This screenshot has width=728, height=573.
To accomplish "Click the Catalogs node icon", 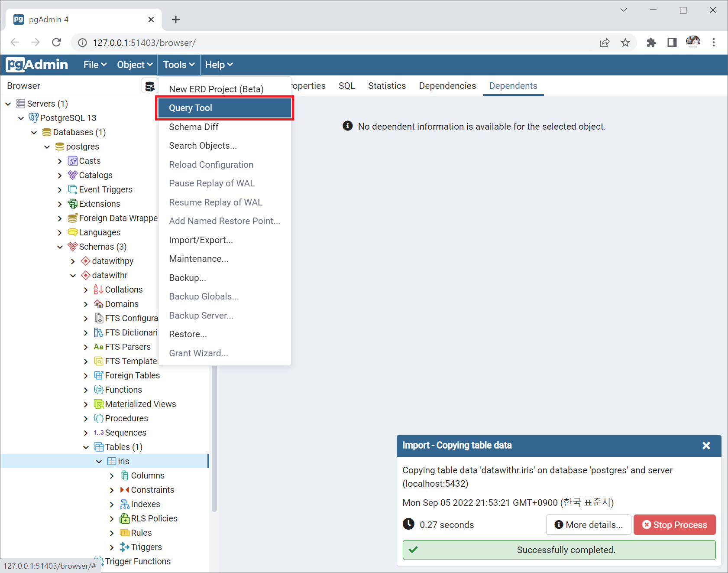I will tap(73, 175).
